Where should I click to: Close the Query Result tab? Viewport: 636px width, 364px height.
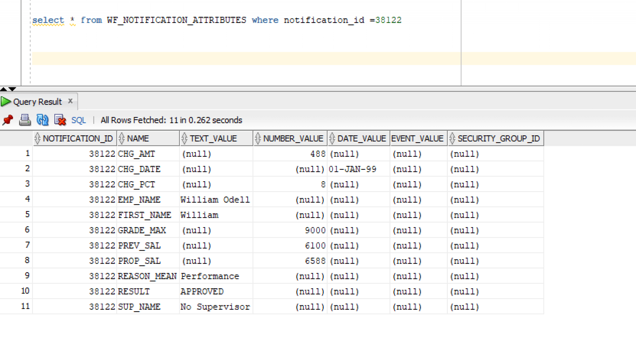pyautogui.click(x=70, y=101)
